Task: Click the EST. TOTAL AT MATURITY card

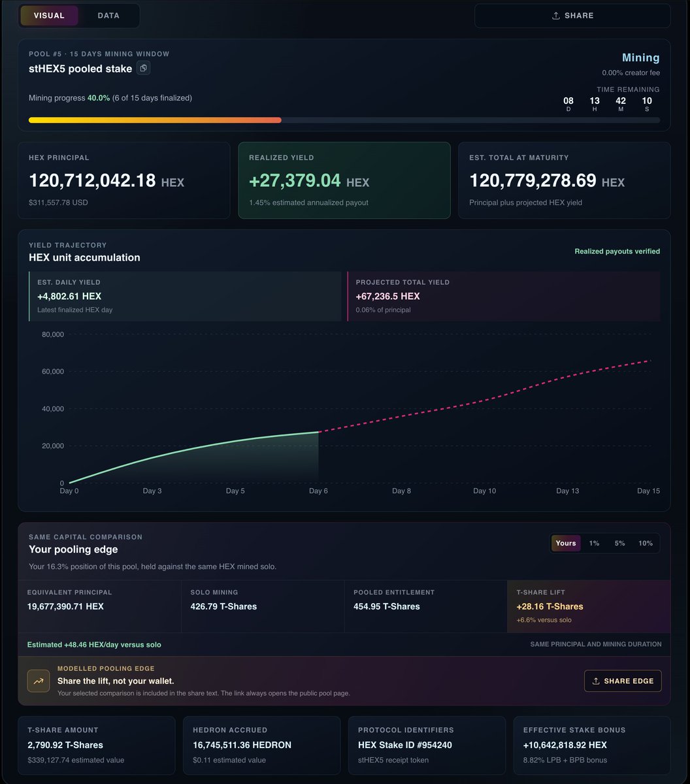Action: [x=565, y=180]
